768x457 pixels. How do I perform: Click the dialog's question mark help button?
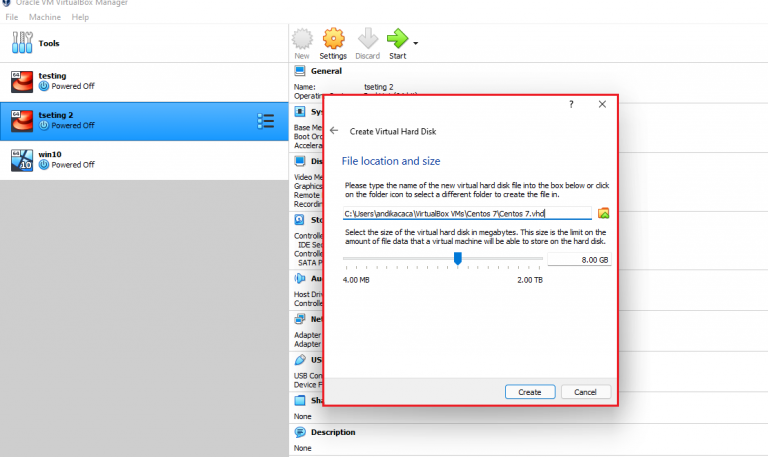tap(571, 104)
